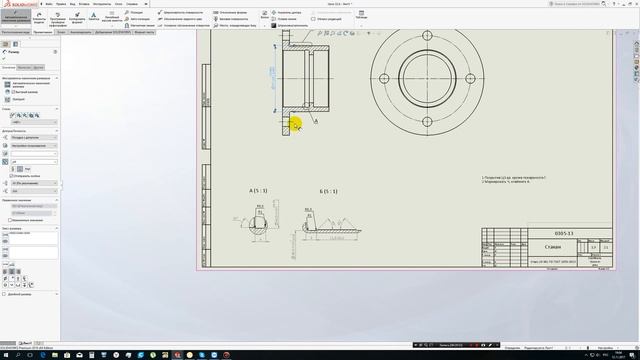Apply Area Hatch/Fill (Штриховка)
The image size is (640, 360).
[289, 25]
